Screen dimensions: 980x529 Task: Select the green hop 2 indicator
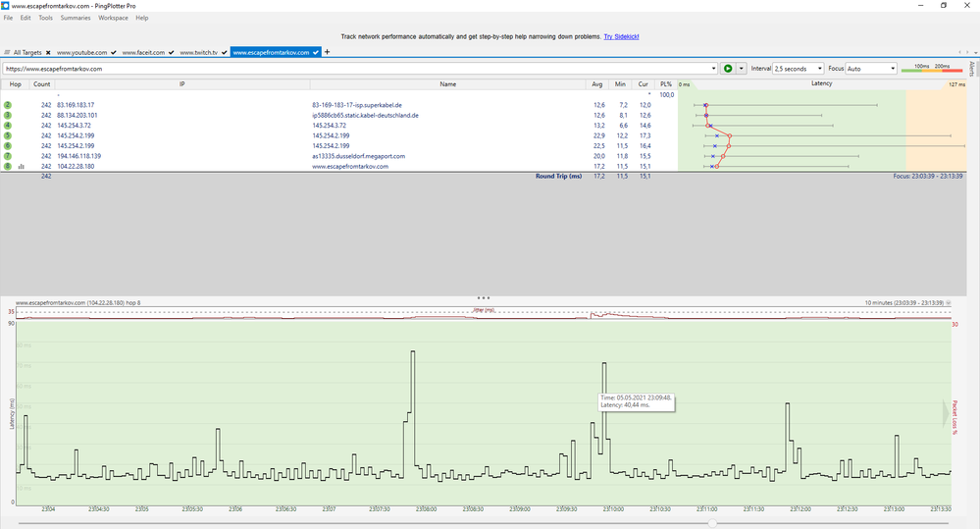point(8,105)
